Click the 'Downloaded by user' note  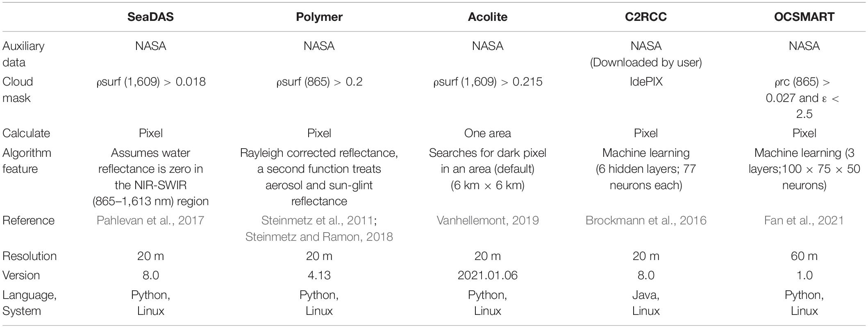pyautogui.click(x=646, y=62)
